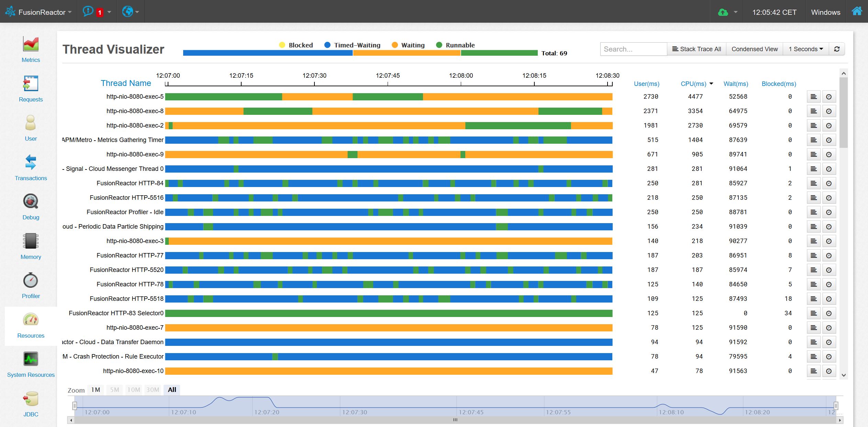Open the Transactions panel icon

click(x=31, y=164)
